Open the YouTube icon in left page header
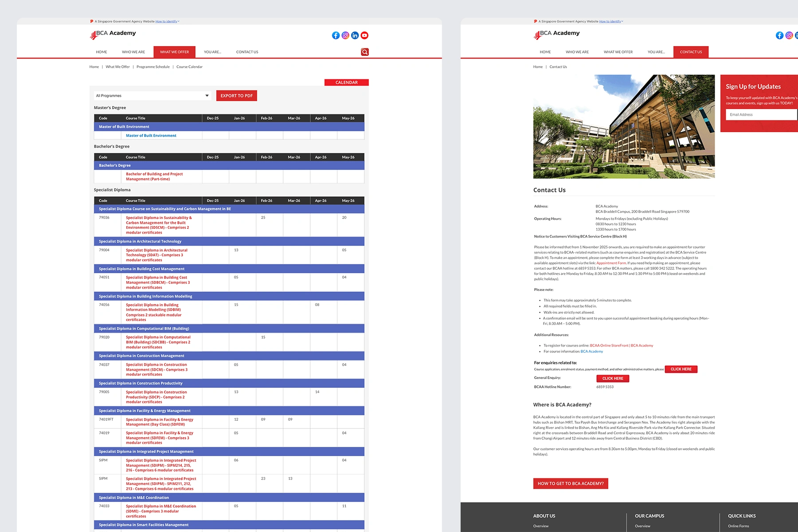The height and width of the screenshot is (532, 798). point(364,35)
